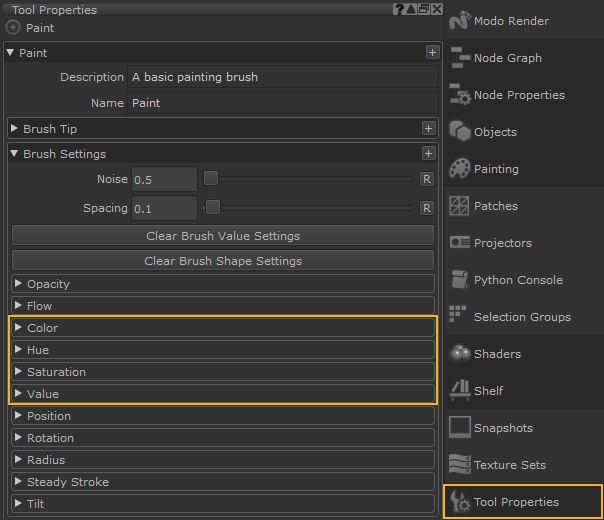Click Clear Brush Value Settings button
The image size is (604, 520).
223,236
